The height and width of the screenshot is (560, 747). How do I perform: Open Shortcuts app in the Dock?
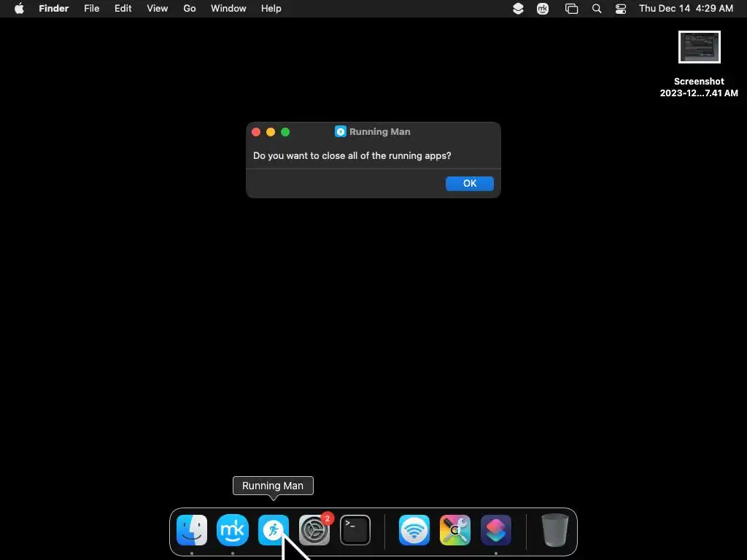[496, 529]
